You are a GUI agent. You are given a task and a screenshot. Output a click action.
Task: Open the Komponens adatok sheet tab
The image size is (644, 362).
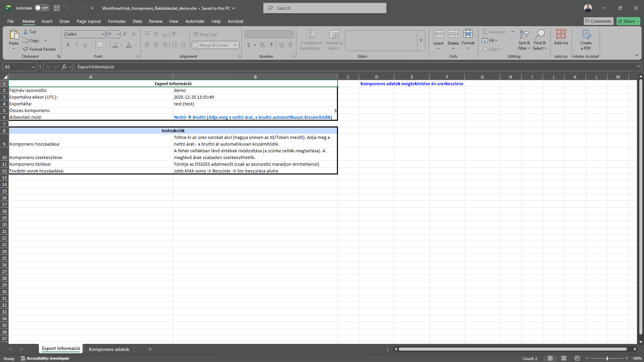pyautogui.click(x=109, y=349)
